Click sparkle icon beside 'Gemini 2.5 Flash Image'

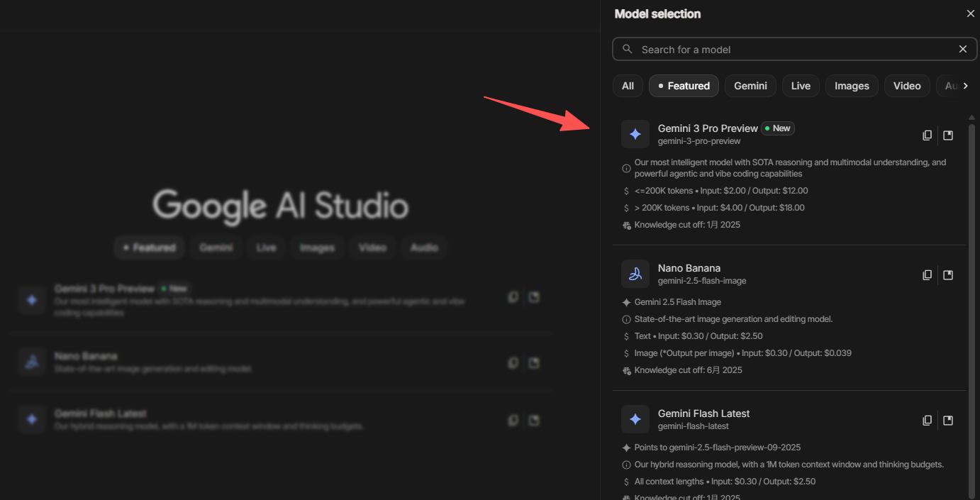626,302
